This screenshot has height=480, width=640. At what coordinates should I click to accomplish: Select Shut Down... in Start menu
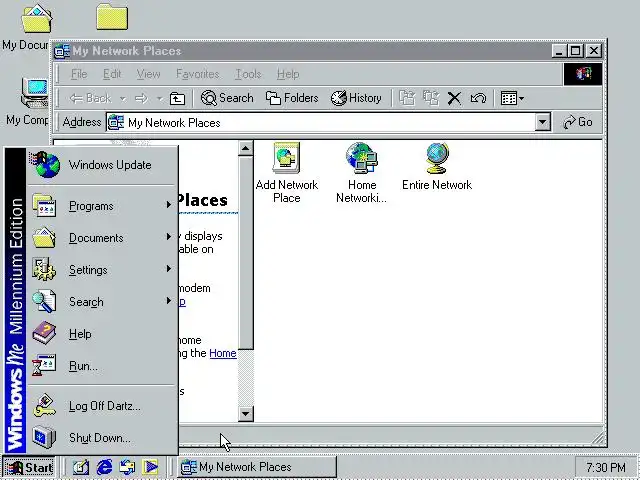coord(102,438)
